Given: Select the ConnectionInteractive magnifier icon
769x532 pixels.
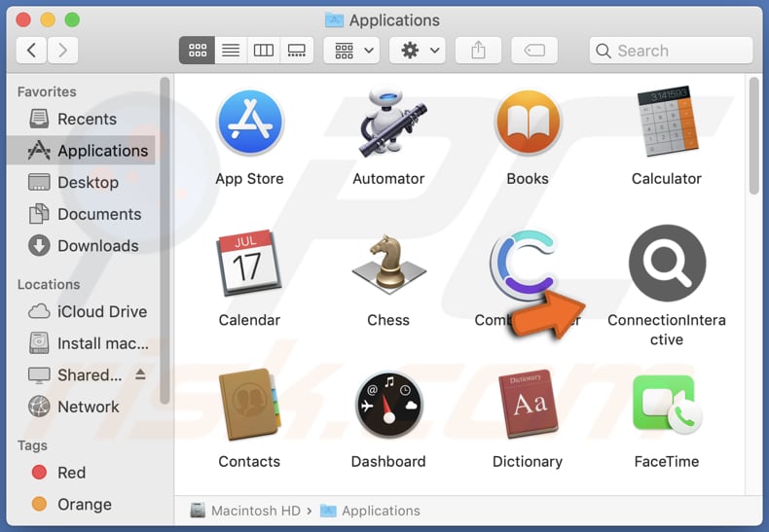Looking at the screenshot, I should click(667, 263).
